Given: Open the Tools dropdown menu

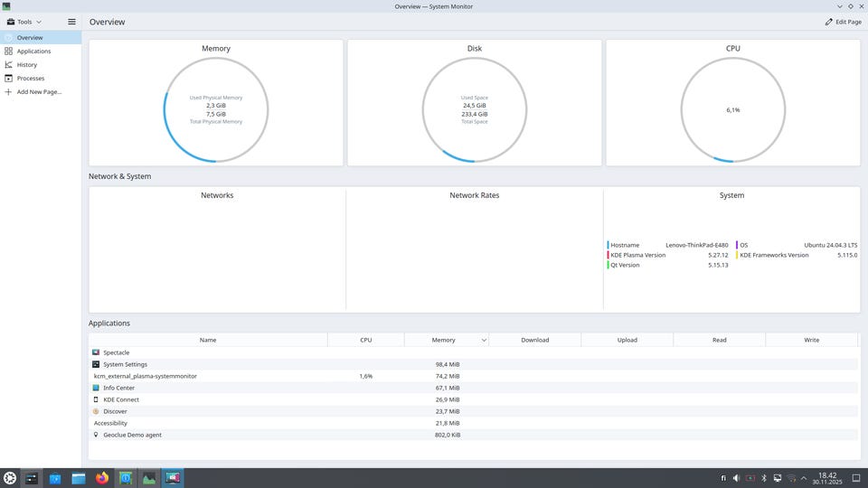Looking at the screenshot, I should coord(24,22).
